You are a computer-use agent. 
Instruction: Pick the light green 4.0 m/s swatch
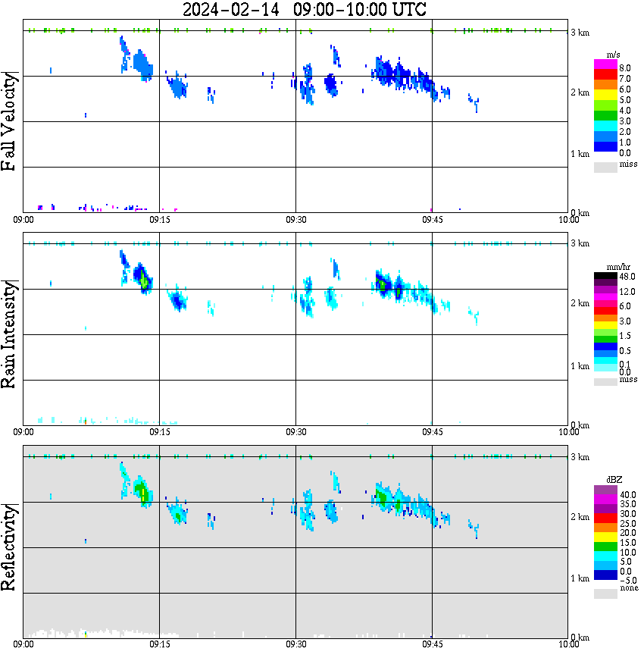pos(605,106)
